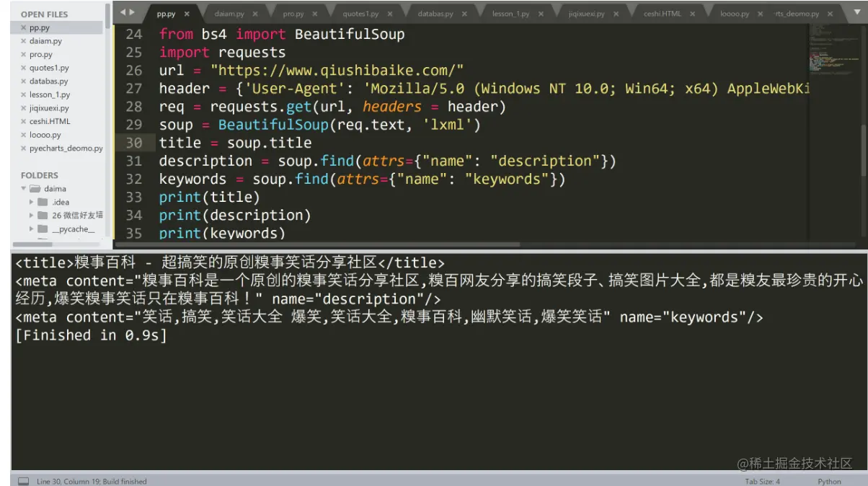This screenshot has height=486, width=868.
Task: Open ceshi.HTML from Open Files list
Action: coord(50,121)
